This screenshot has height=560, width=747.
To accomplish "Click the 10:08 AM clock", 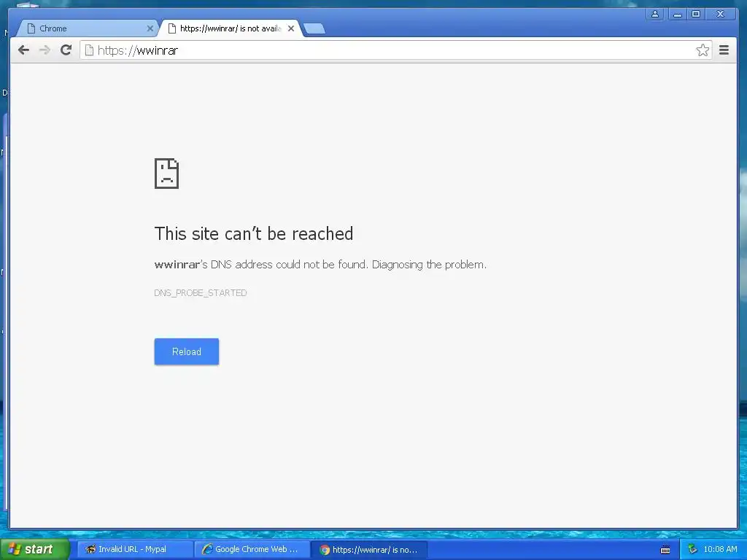I will pos(720,550).
